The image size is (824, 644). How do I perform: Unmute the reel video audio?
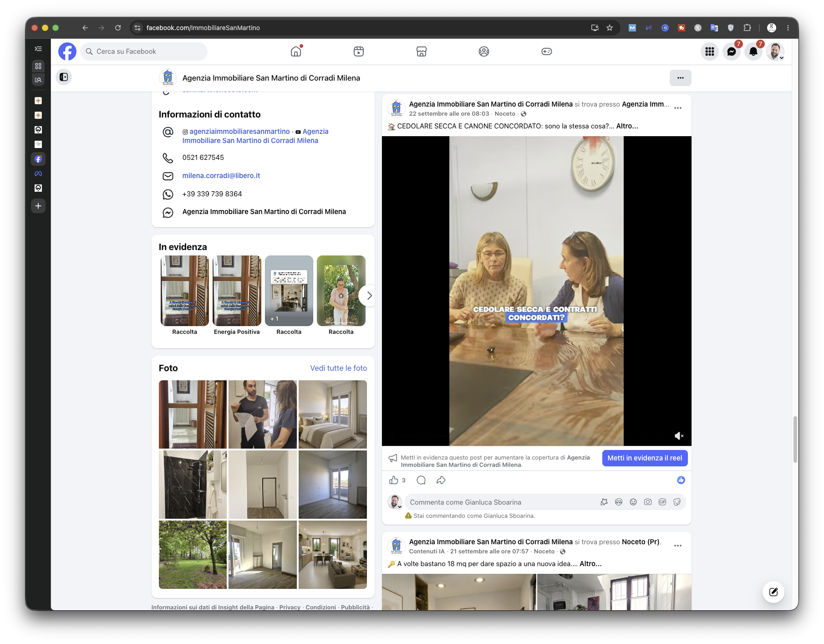tap(679, 436)
